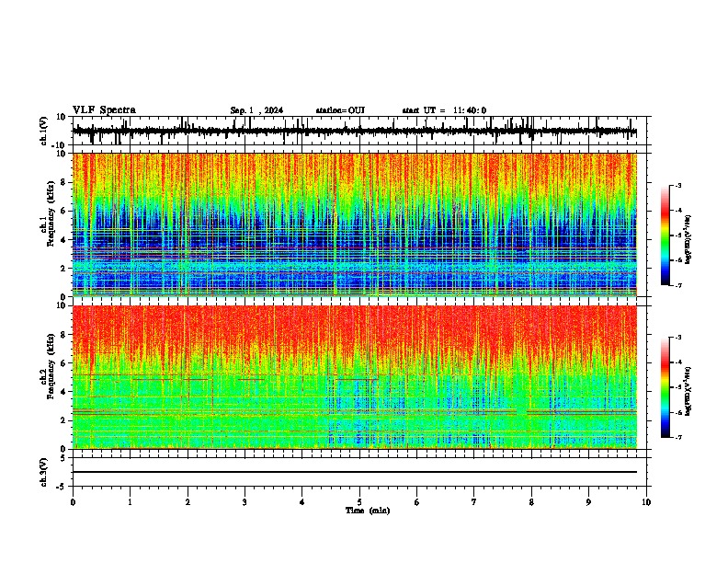Click the 'start UT = 11:40:0' label
728x563 pixels.
[x=444, y=110]
